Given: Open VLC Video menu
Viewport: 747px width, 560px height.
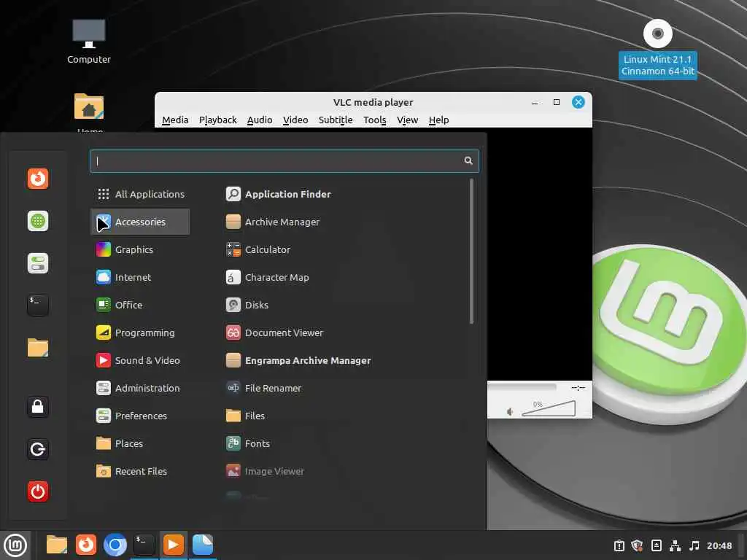Looking at the screenshot, I should 295,120.
